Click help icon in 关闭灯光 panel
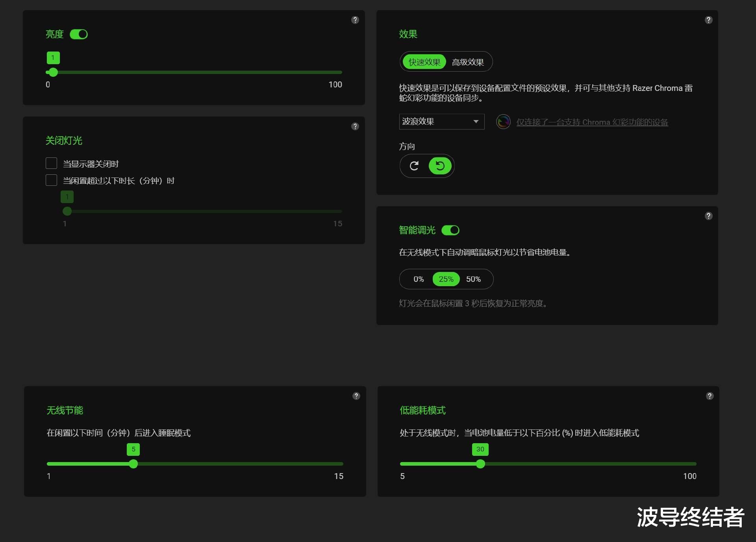 tap(355, 126)
